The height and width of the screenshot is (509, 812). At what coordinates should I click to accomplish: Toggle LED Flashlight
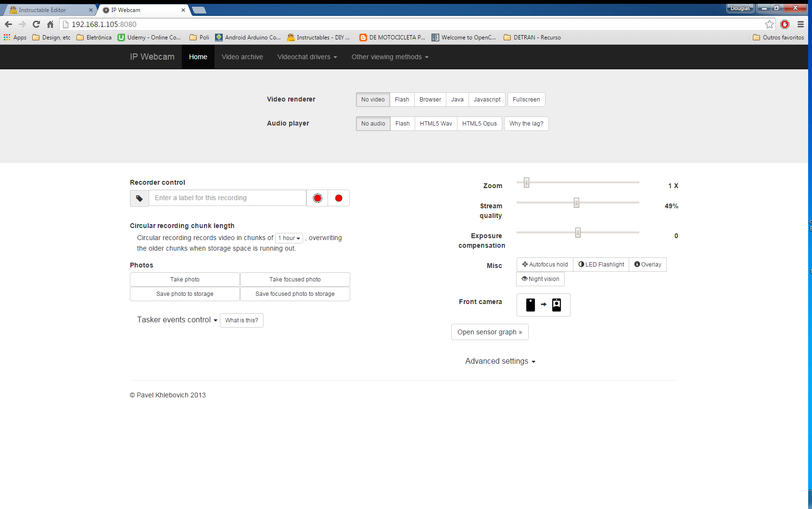601,265
